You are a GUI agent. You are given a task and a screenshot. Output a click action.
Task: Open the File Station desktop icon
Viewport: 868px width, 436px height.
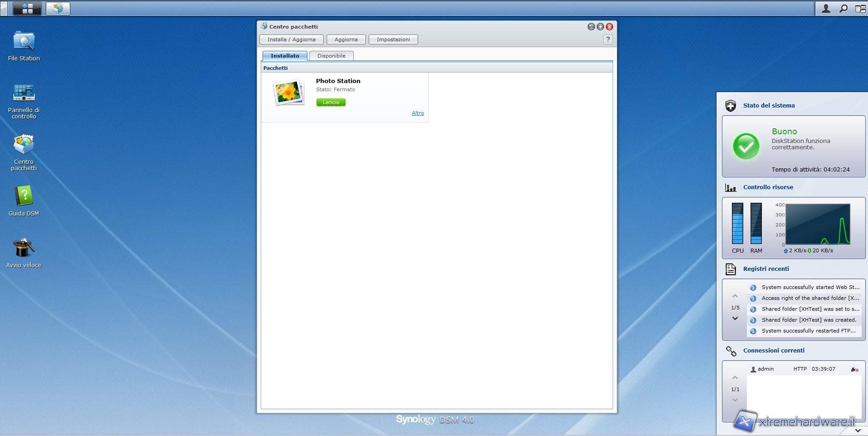click(24, 42)
